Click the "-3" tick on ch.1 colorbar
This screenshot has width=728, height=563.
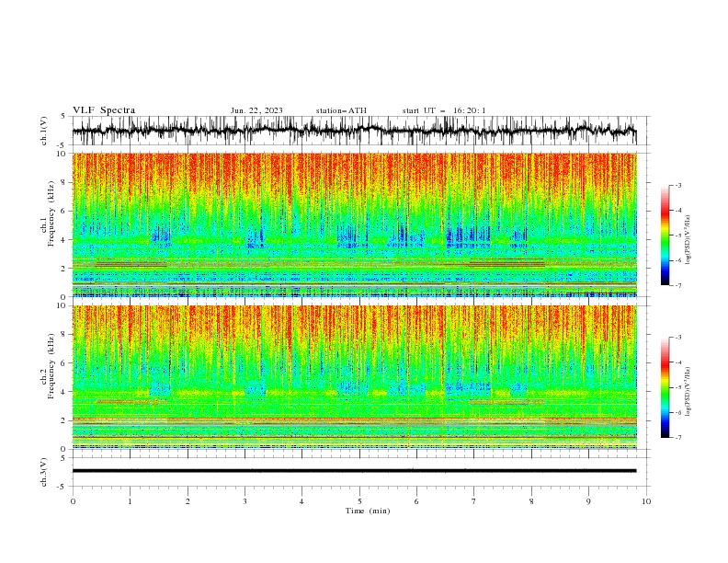click(677, 185)
